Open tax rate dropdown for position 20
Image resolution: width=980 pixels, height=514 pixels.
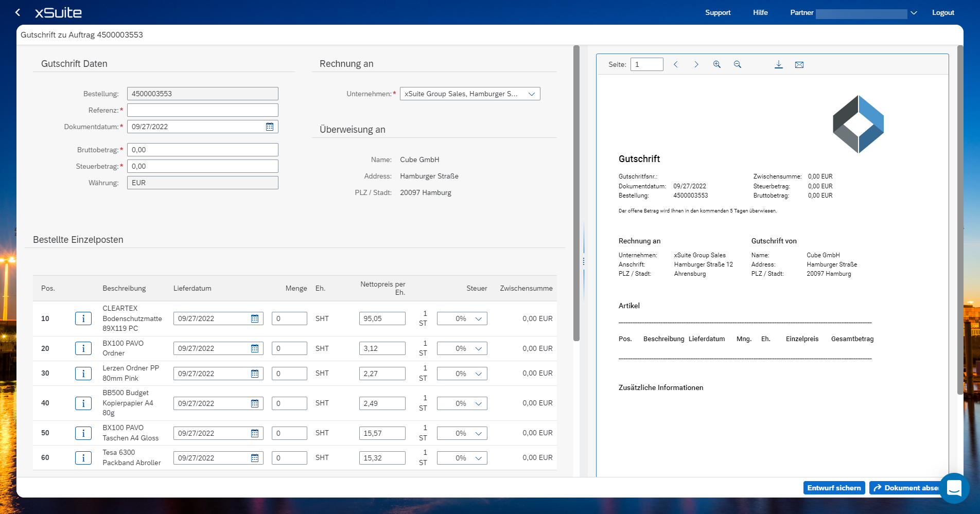pos(478,348)
